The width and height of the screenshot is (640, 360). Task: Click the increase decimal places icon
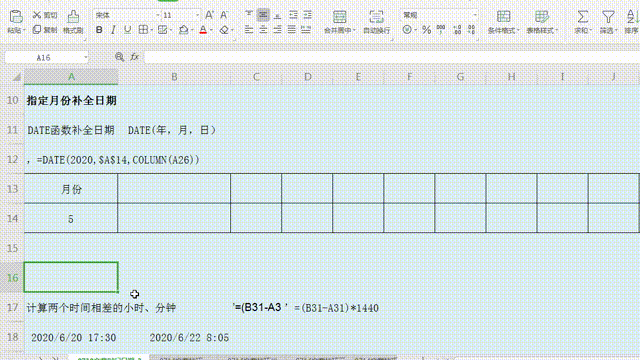(457, 30)
